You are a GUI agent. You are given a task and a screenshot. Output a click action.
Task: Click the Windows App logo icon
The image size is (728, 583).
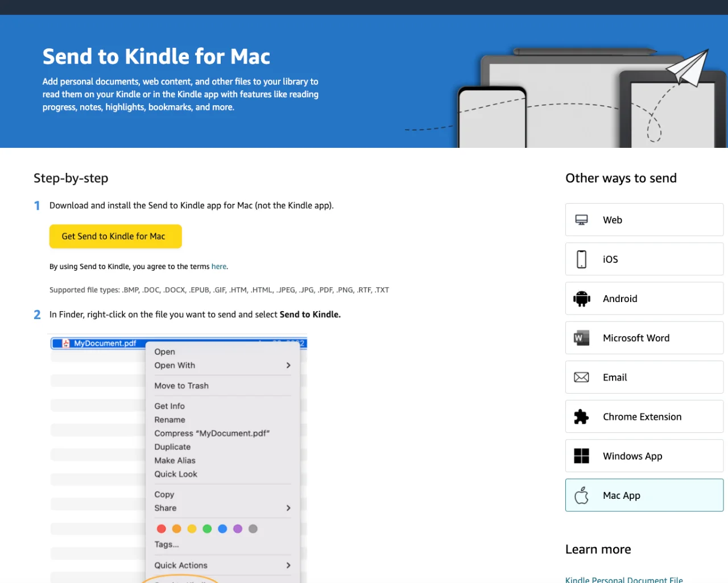click(x=581, y=456)
